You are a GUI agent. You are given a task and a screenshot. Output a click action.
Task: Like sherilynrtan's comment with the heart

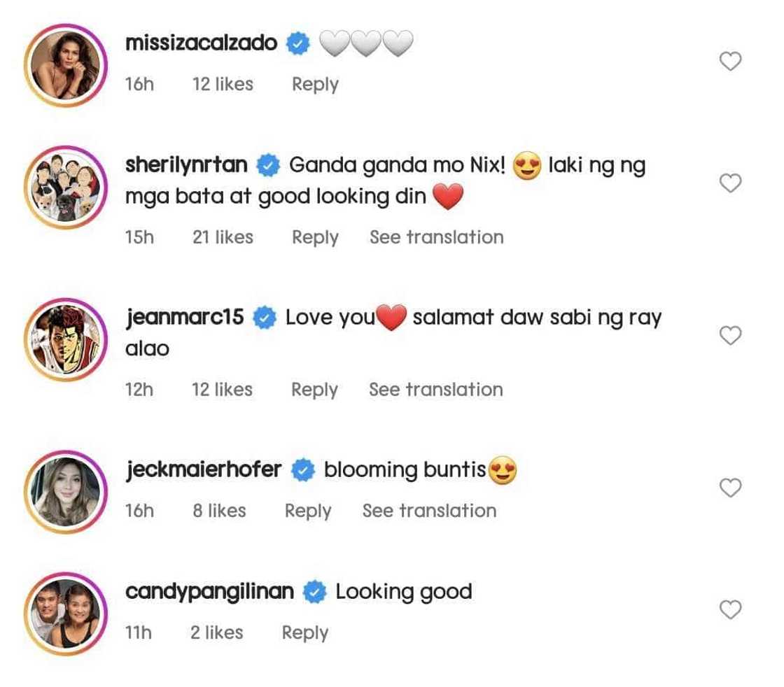pos(730,184)
